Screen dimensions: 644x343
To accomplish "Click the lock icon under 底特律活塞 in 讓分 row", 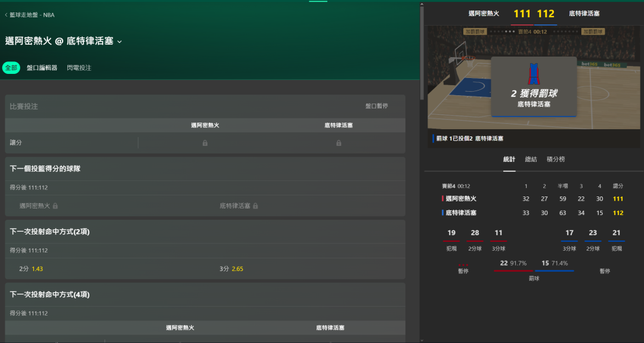I will pos(339,143).
